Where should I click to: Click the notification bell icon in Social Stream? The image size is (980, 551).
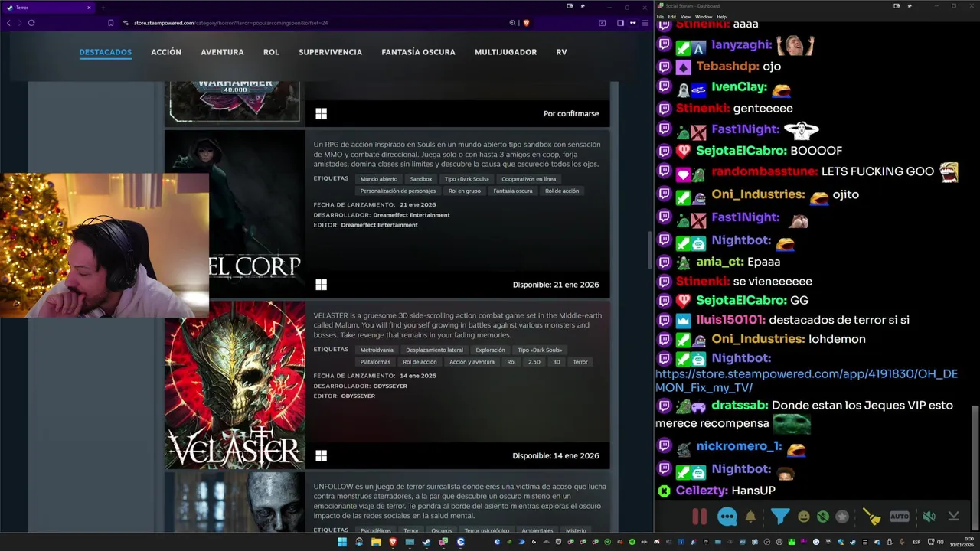[x=750, y=517]
